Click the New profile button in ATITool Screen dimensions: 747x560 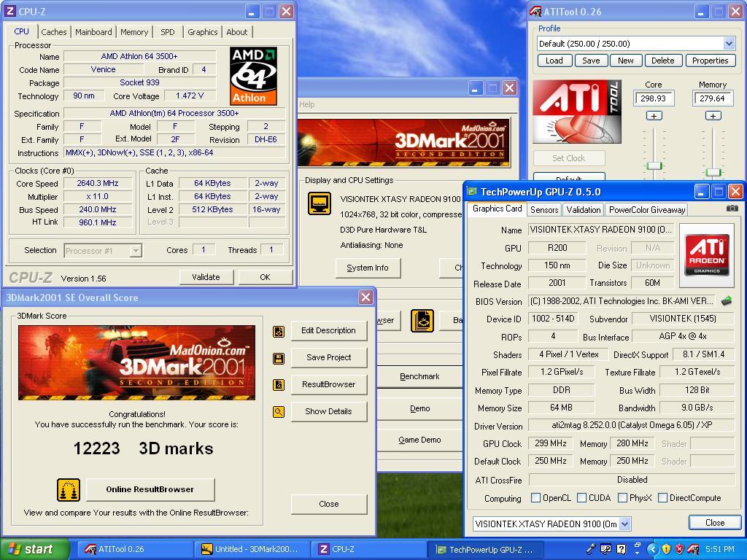(x=625, y=61)
